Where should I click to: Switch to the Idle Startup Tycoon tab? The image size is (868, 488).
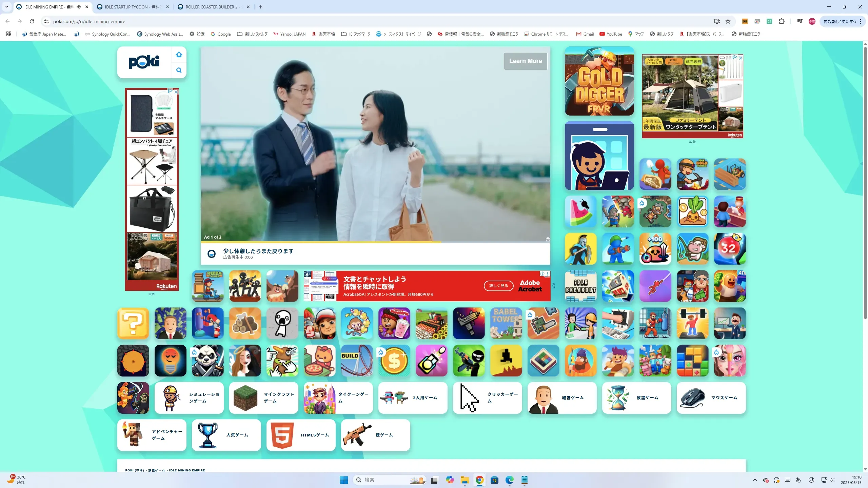132,7
